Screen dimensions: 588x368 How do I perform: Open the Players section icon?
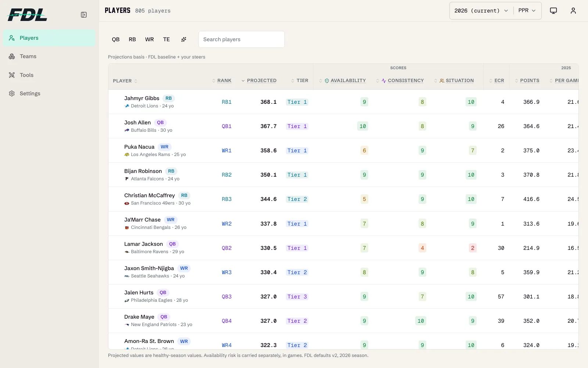click(x=12, y=38)
